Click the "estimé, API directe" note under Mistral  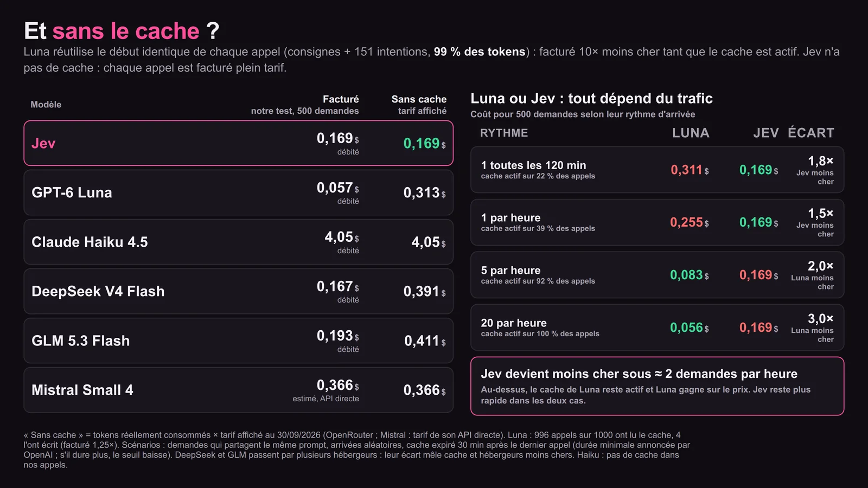pyautogui.click(x=325, y=399)
